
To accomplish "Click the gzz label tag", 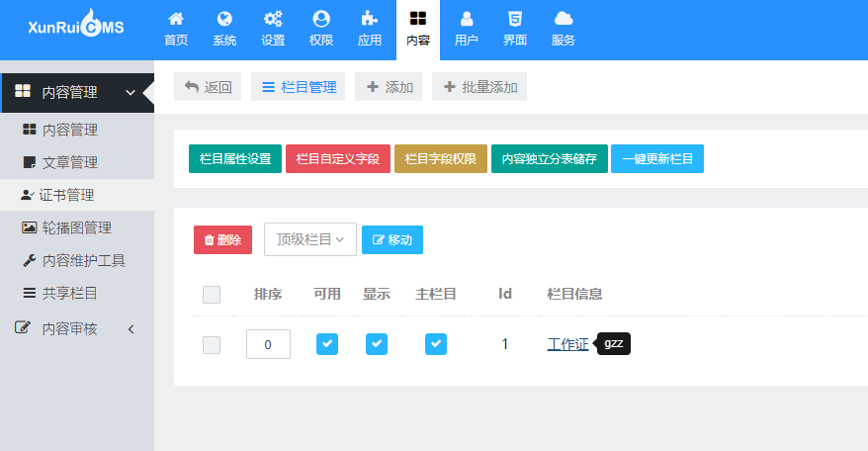I will (613, 343).
